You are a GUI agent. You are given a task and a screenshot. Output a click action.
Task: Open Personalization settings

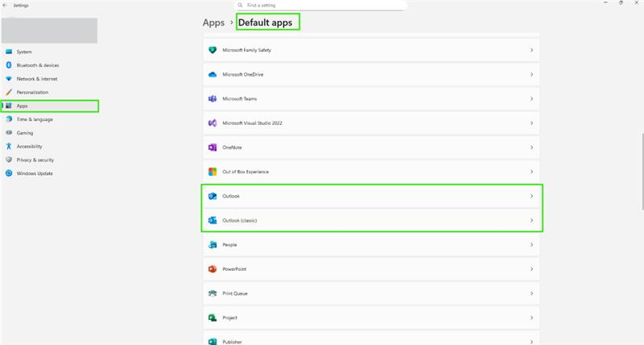[50, 92]
